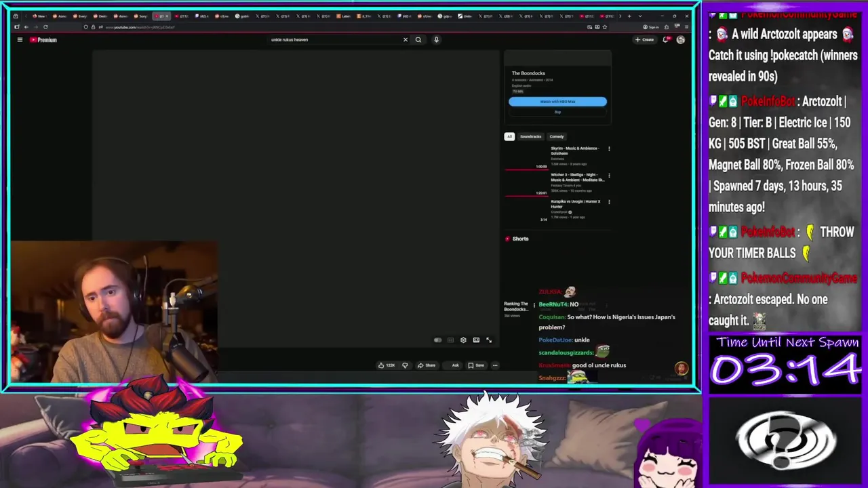Expand the browser tab list dropdown
The image size is (868, 488).
[639, 16]
